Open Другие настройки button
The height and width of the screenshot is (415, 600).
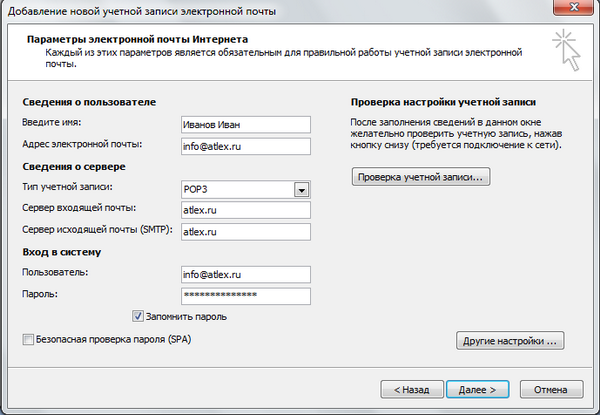510,341
